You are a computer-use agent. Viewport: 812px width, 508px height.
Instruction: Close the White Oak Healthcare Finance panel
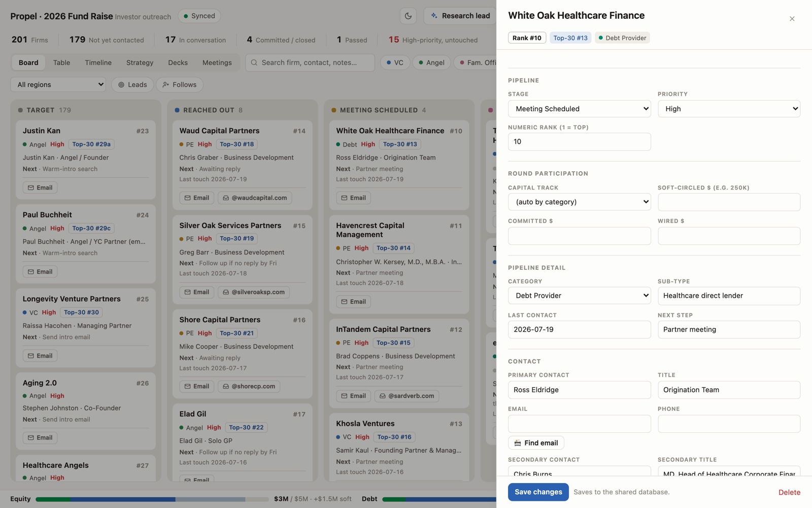coord(792,19)
